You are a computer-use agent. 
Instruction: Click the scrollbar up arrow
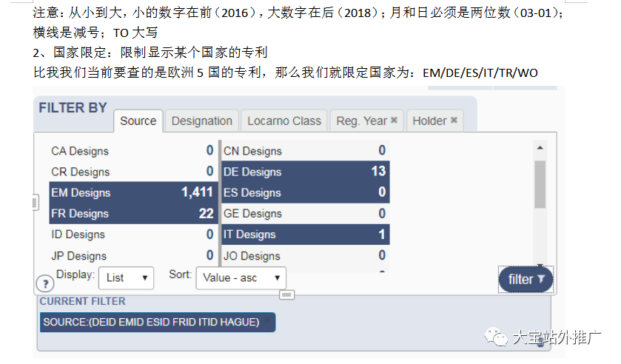pos(540,148)
